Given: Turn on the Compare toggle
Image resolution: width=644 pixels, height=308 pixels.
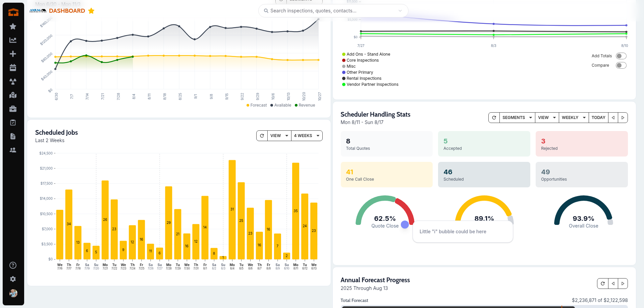Looking at the screenshot, I should (621, 65).
